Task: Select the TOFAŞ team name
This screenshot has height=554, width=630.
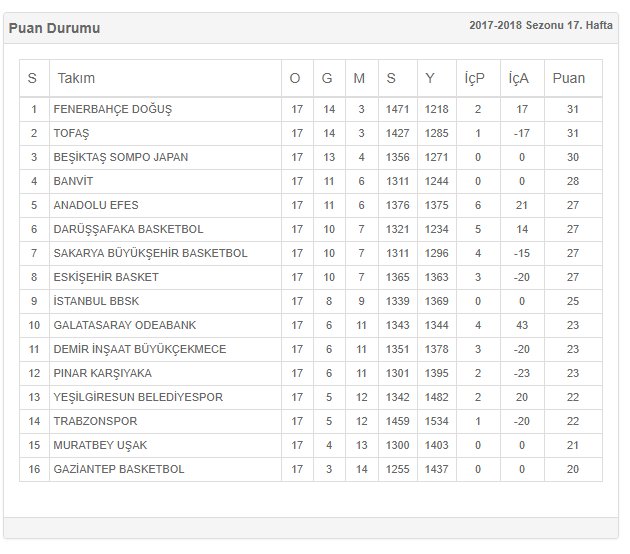Action: click(71, 133)
